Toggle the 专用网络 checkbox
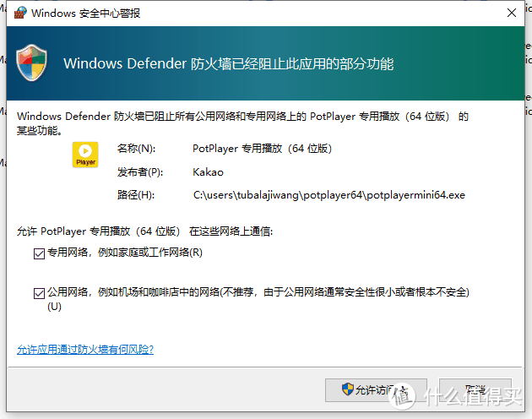The height and width of the screenshot is (419, 532). point(39,253)
